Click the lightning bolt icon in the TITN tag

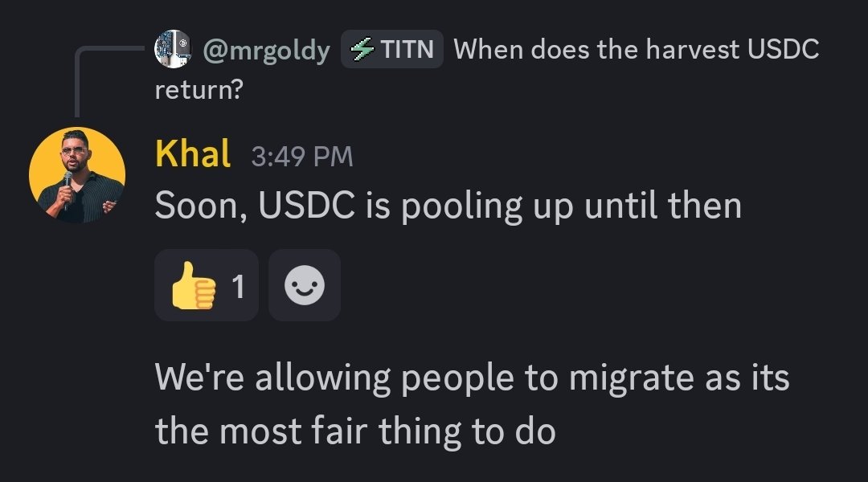pos(363,51)
